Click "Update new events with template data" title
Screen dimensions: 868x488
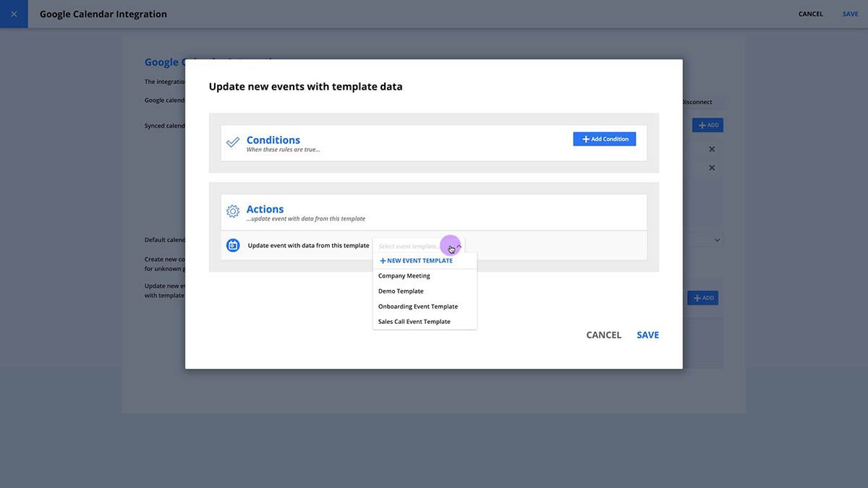(306, 87)
